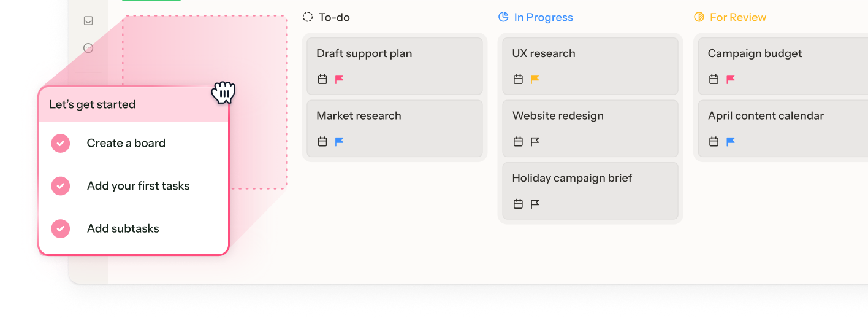Open the chat bubble icon in sidebar
The width and height of the screenshot is (868, 318).
tap(88, 48)
